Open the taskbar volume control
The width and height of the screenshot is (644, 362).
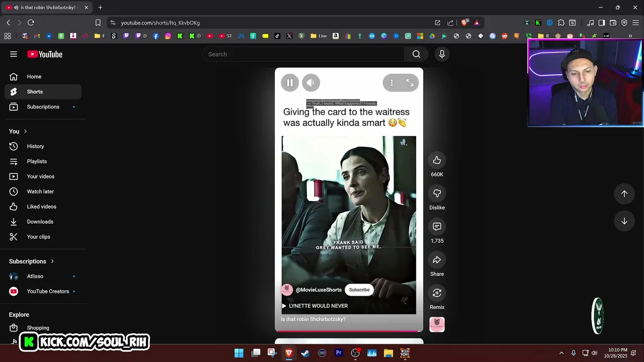(x=594, y=353)
